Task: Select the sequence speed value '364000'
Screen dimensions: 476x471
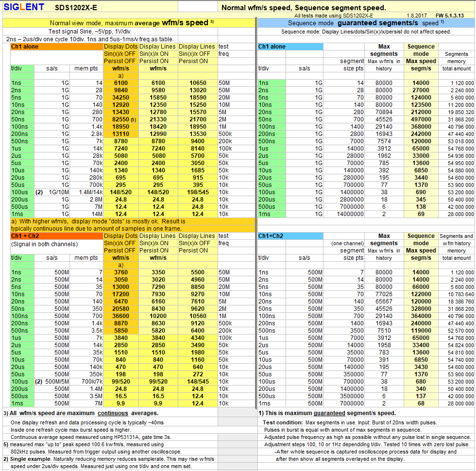Action: (x=421, y=316)
